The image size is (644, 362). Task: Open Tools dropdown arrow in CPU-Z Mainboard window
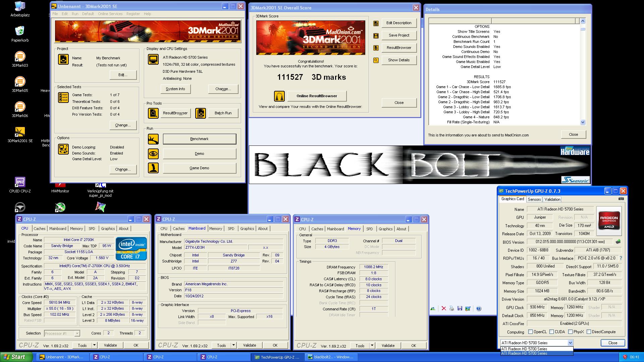click(233, 345)
